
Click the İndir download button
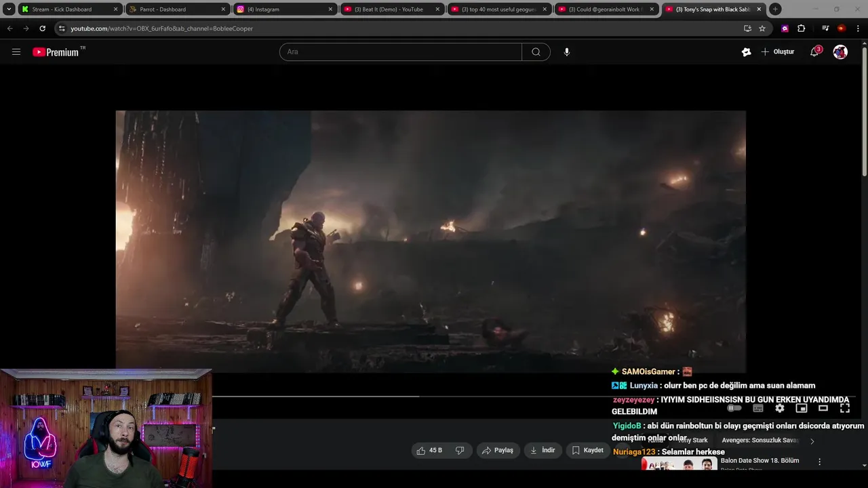coord(542,450)
